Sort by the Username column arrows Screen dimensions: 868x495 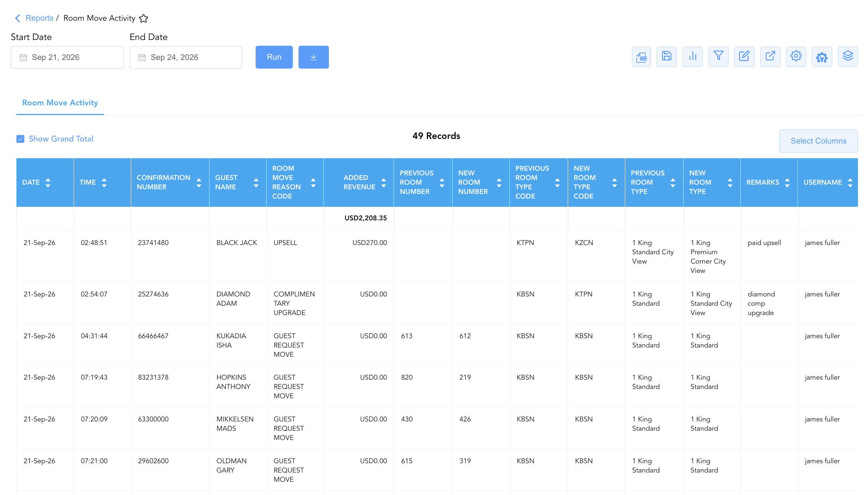tap(850, 182)
